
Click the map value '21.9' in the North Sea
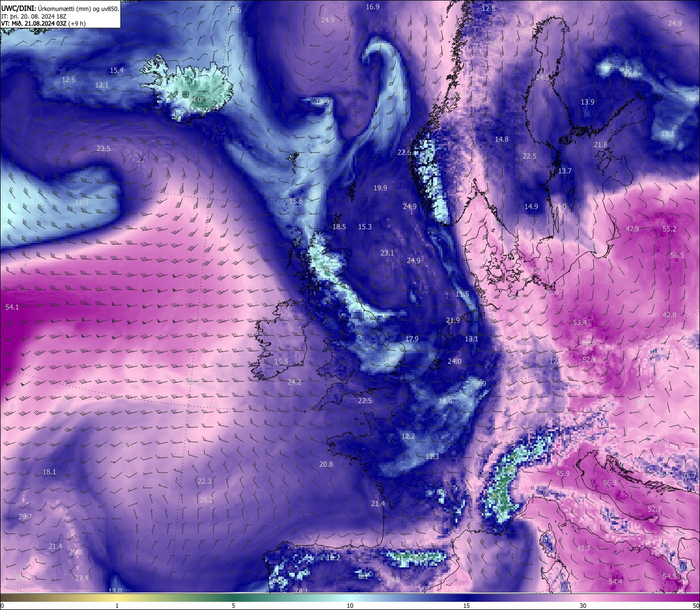453,321
